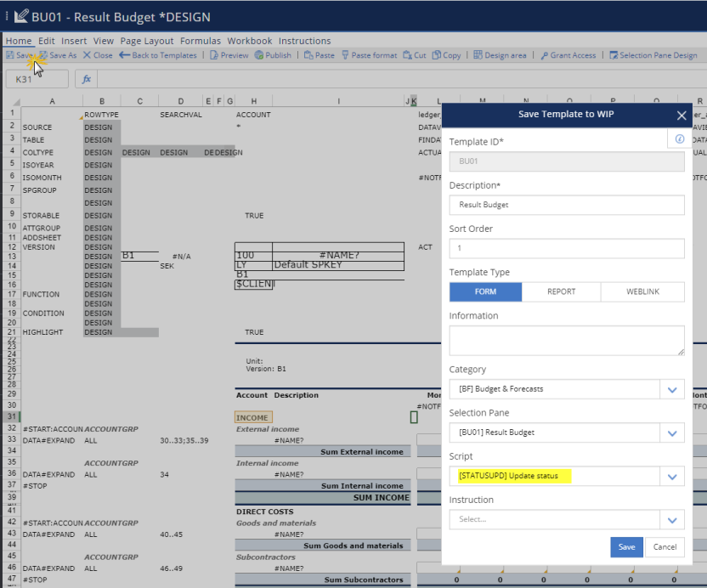Switch to the Formulas menu
This screenshot has height=588, width=707.
click(x=201, y=41)
